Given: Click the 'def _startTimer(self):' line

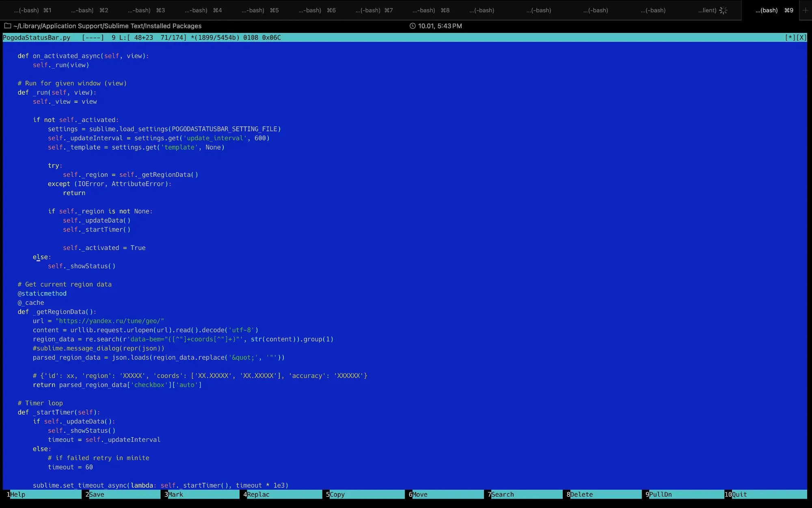Looking at the screenshot, I should pyautogui.click(x=59, y=412).
